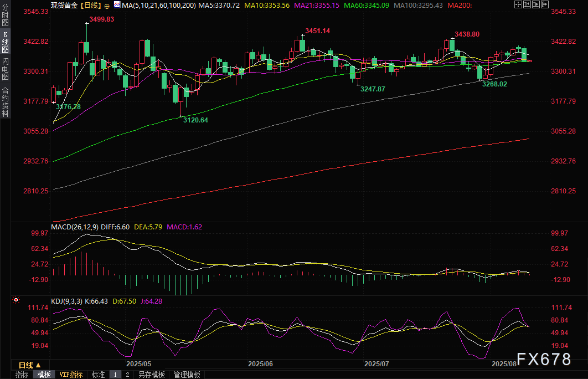Screen dimensions: 588x379
Task: Click the first chart tool icon at top right
Action: click(518, 5)
